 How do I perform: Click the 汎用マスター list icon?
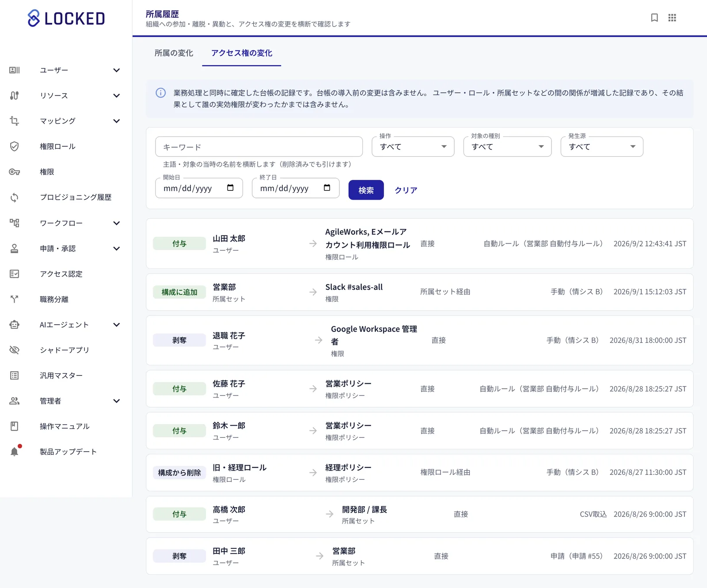15,376
